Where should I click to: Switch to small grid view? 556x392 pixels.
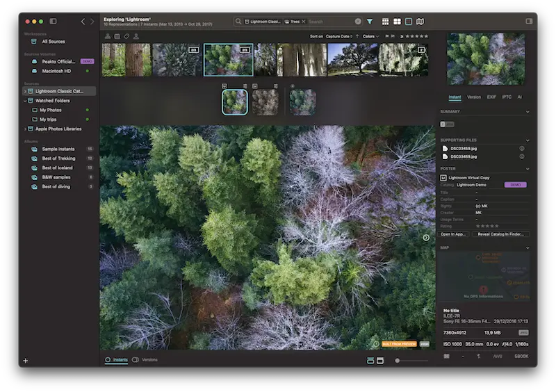pyautogui.click(x=386, y=22)
